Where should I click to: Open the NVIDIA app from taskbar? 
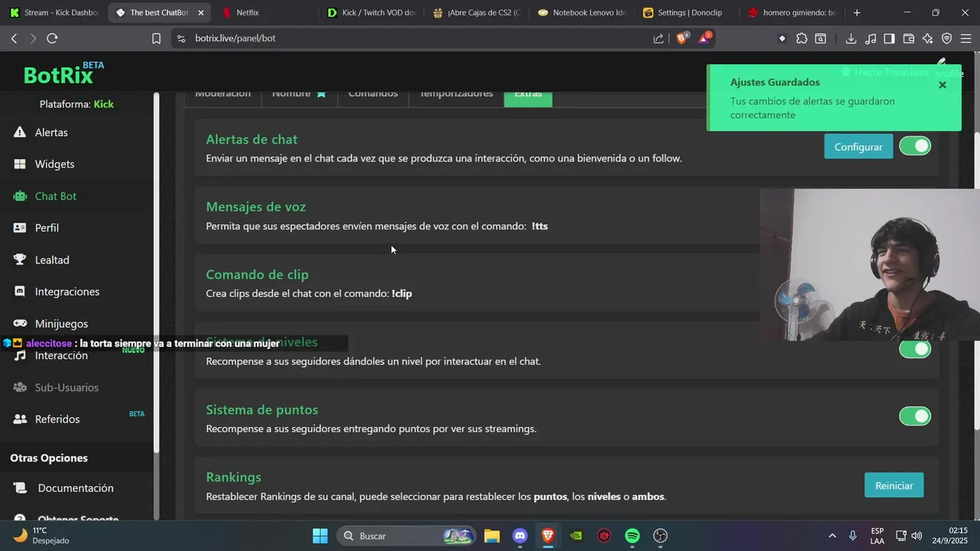(577, 536)
